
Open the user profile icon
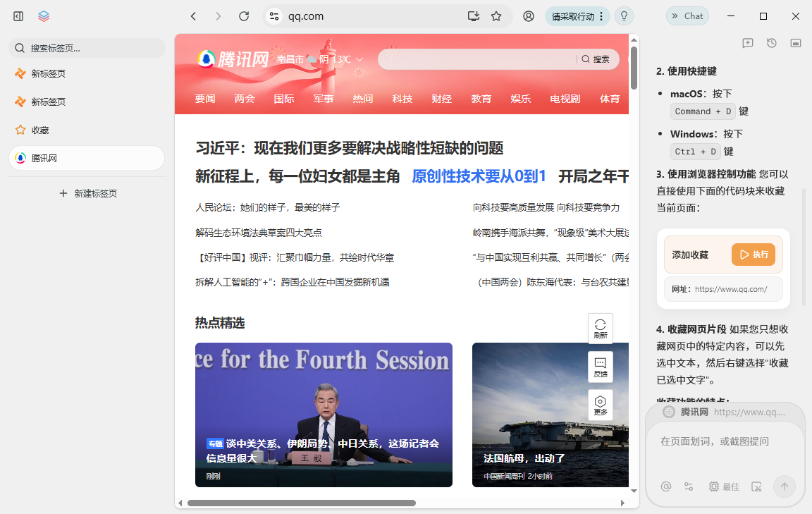click(528, 16)
